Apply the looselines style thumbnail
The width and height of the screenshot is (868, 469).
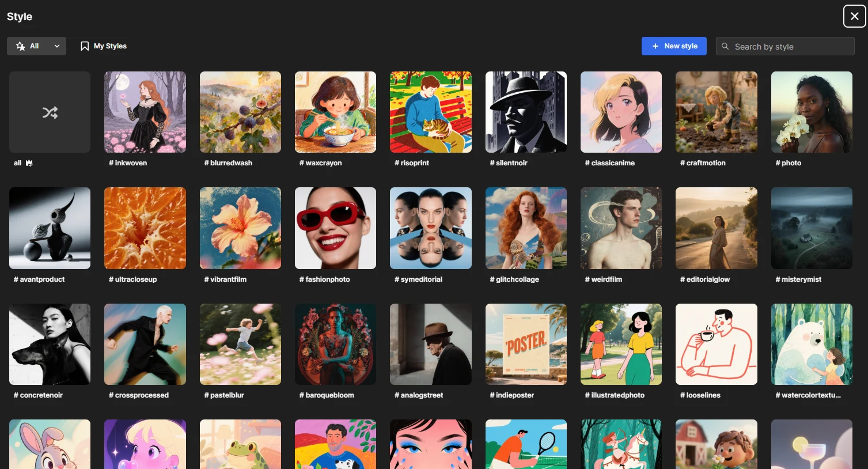coord(717,344)
